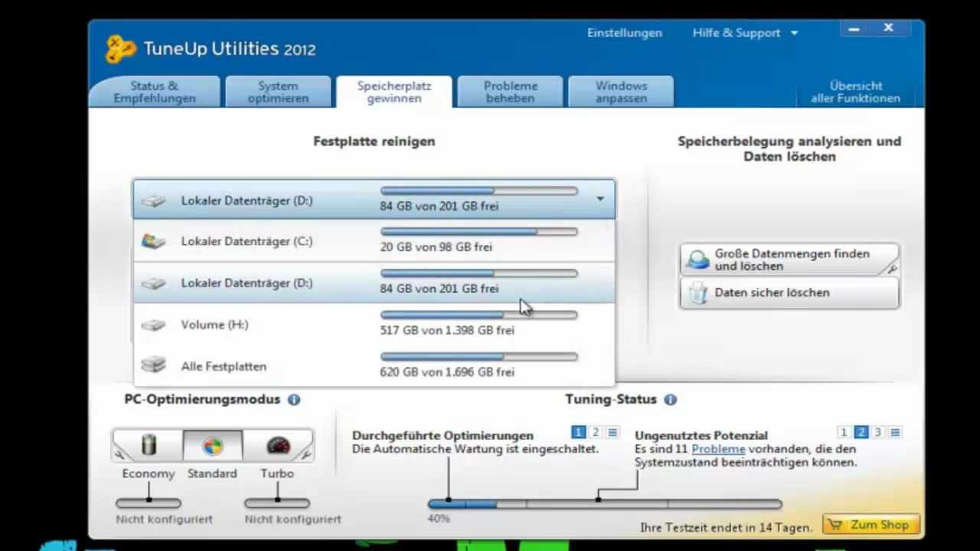
Task: Click '517 GB von 1.398 GB frei' text
Action: (x=447, y=331)
